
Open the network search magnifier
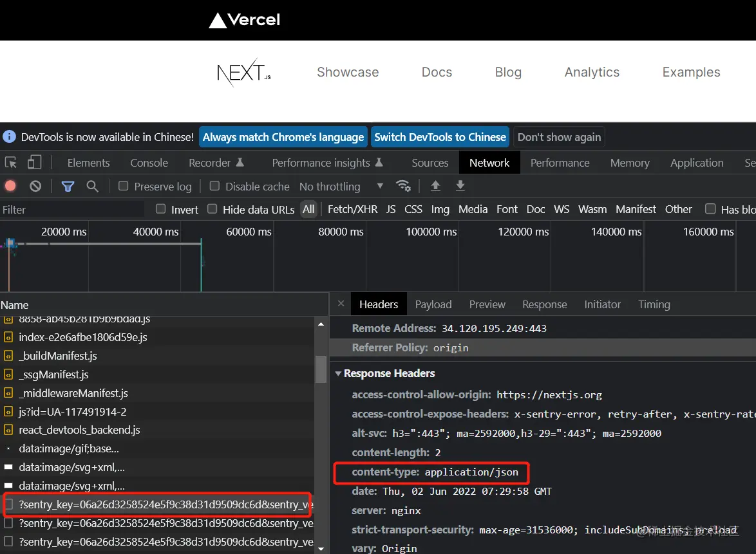92,186
